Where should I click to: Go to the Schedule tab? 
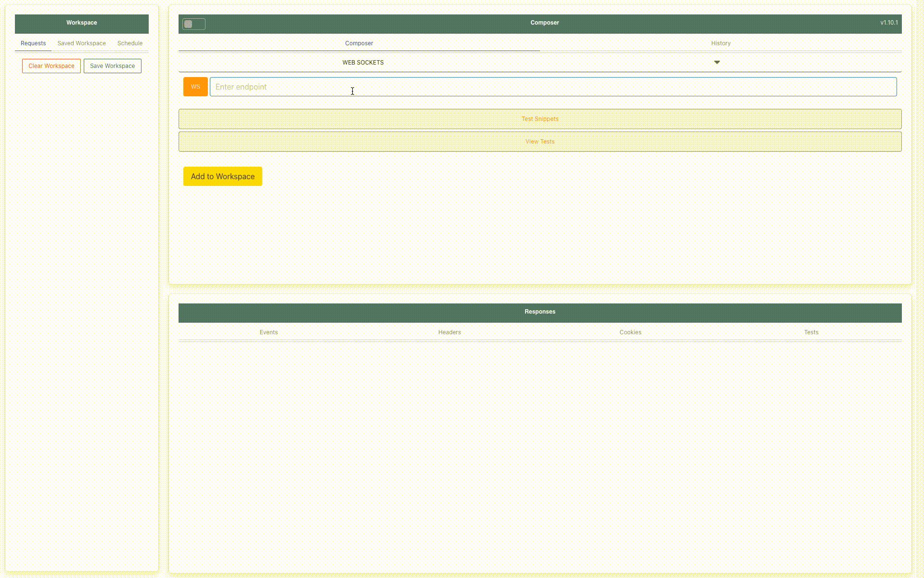(130, 43)
